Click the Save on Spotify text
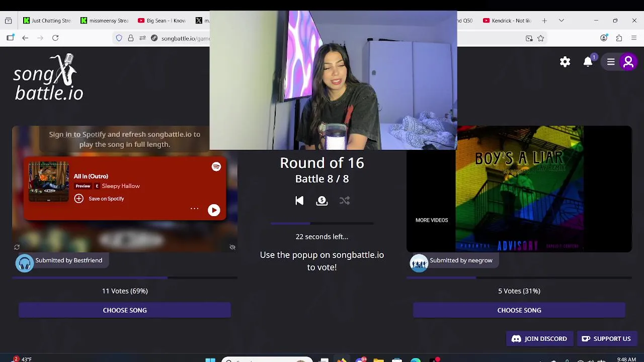Viewport: 644px width, 362px height. click(x=106, y=199)
